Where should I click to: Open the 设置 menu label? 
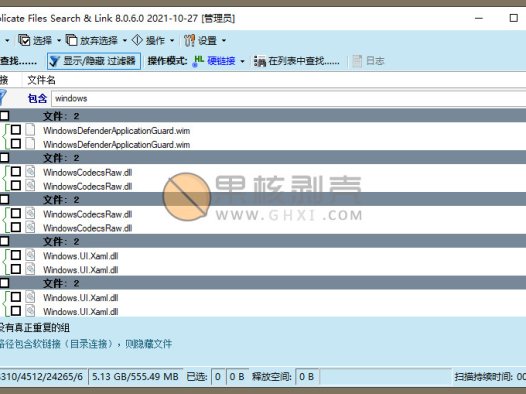[x=207, y=41]
